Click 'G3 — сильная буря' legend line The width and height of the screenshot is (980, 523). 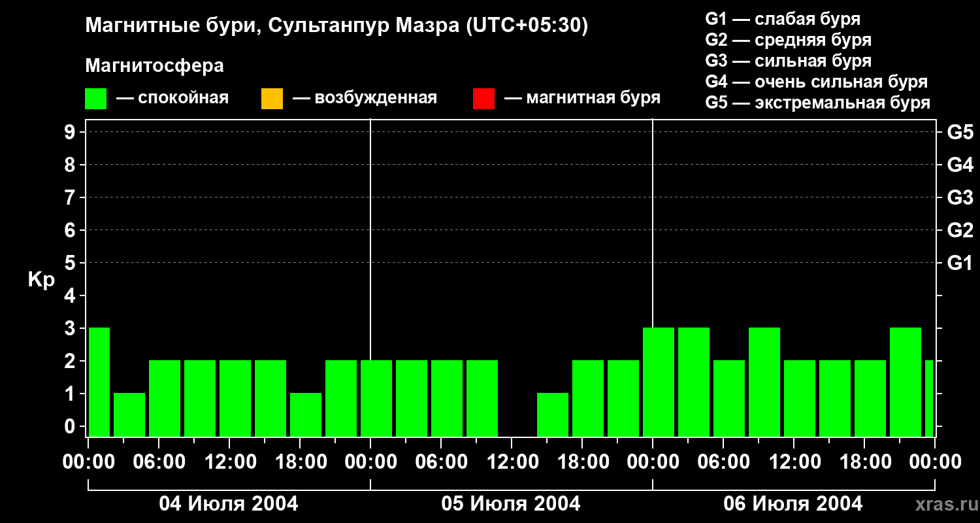click(788, 61)
